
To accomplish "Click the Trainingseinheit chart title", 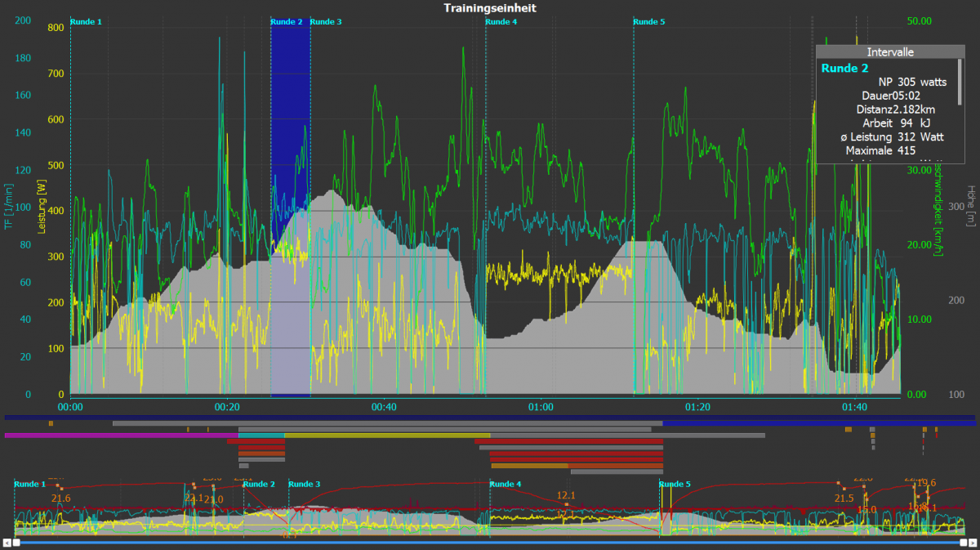I will coord(490,8).
